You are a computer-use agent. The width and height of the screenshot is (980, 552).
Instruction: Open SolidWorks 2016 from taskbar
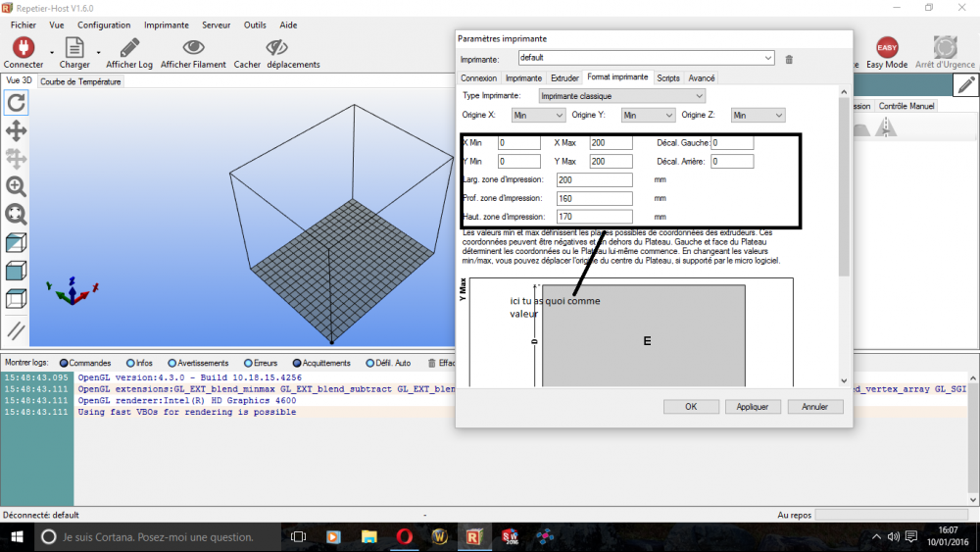tap(510, 536)
